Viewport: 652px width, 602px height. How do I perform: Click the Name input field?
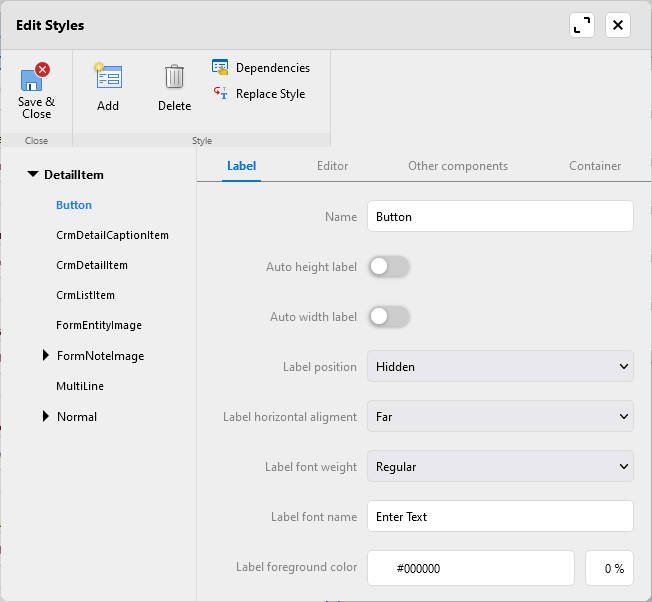pos(500,217)
